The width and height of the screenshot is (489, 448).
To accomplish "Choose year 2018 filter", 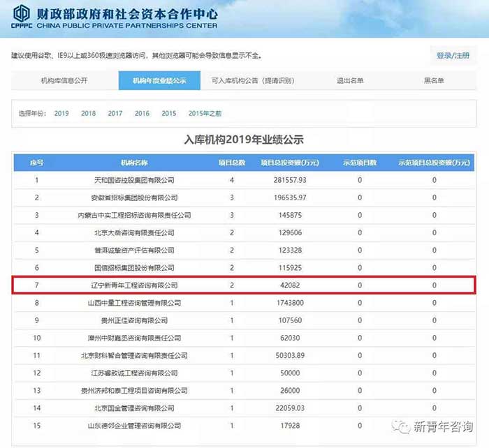I will point(88,114).
